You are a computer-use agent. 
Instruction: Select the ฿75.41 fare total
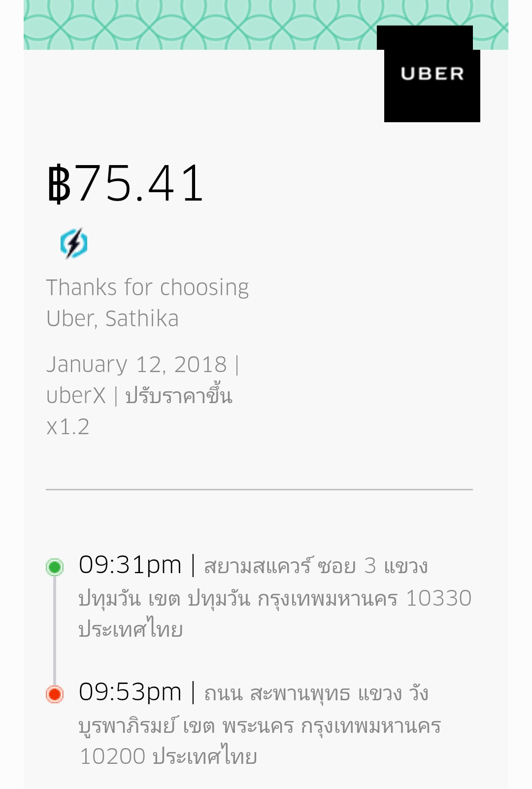click(x=126, y=184)
